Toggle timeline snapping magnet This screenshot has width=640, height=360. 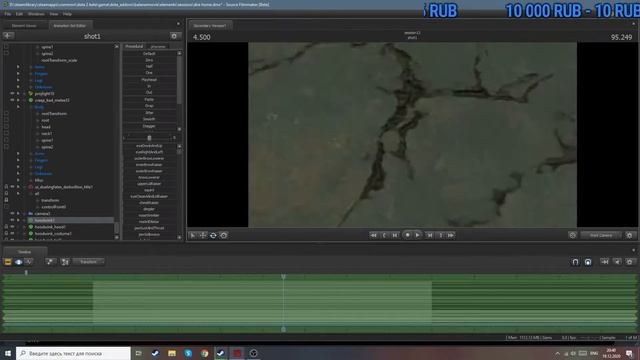[575, 262]
